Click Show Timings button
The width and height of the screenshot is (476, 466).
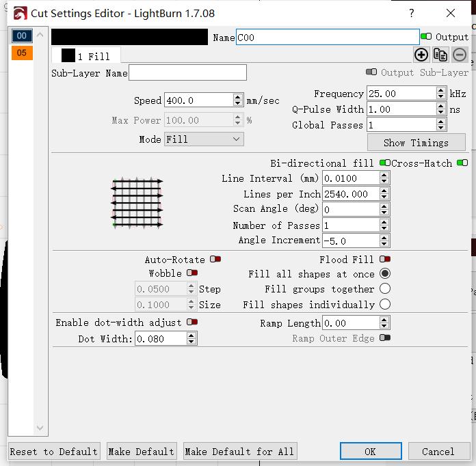point(416,142)
